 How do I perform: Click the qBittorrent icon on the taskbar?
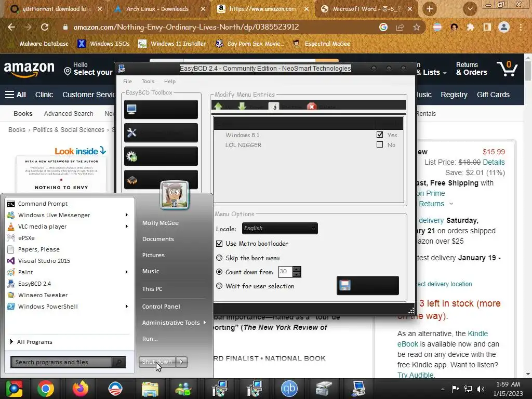pyautogui.click(x=289, y=389)
